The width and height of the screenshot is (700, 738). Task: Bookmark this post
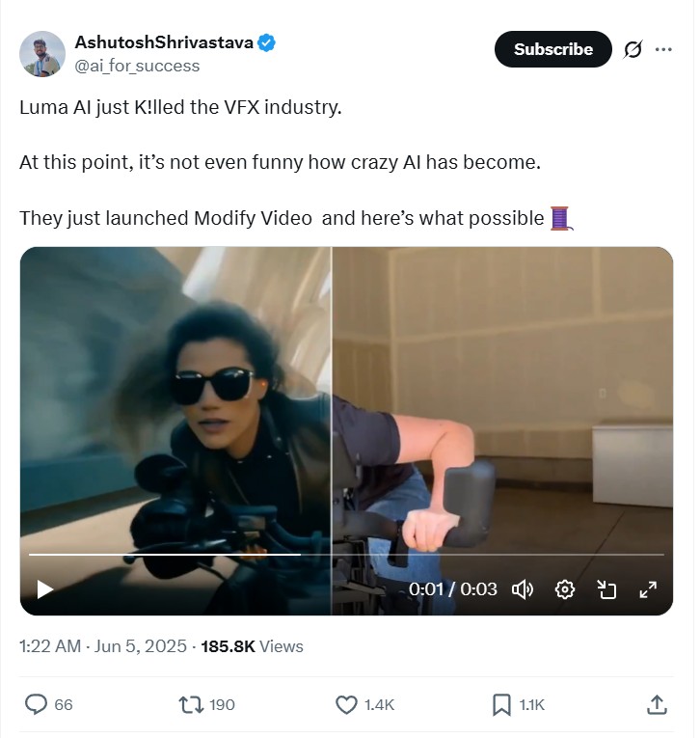[x=501, y=704]
